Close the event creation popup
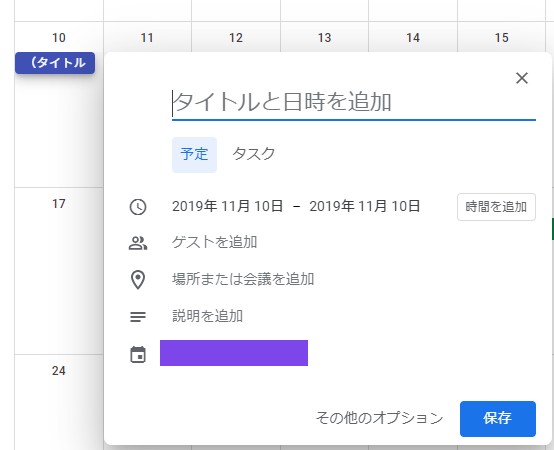The width and height of the screenshot is (554, 450). (522, 78)
